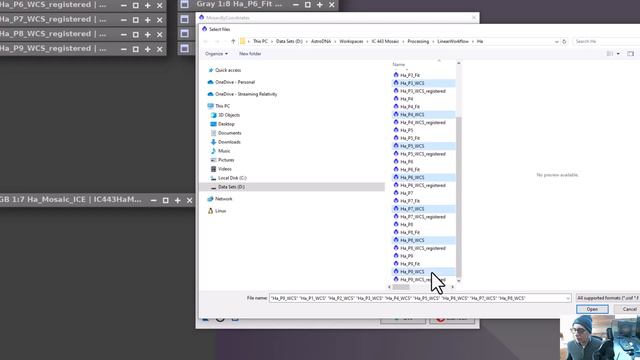Toggle the preview pane icon
Screen dimensions: 640x360
(630, 53)
